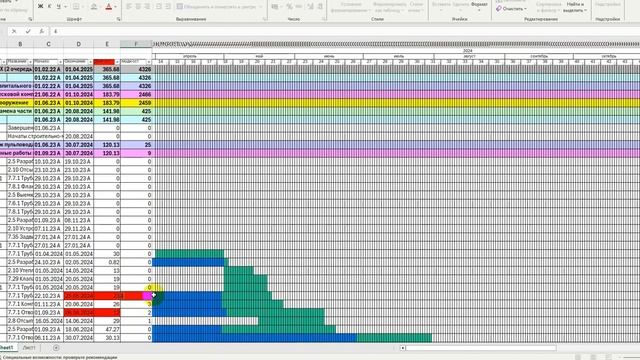
Task: Select cell with value 0.82
Action: click(x=107, y=262)
